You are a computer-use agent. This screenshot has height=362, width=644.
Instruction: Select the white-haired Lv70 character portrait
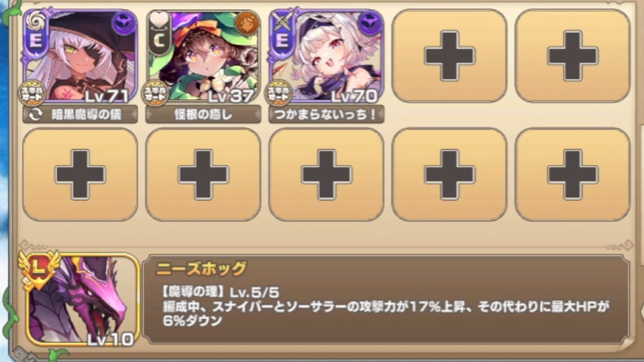(327, 56)
